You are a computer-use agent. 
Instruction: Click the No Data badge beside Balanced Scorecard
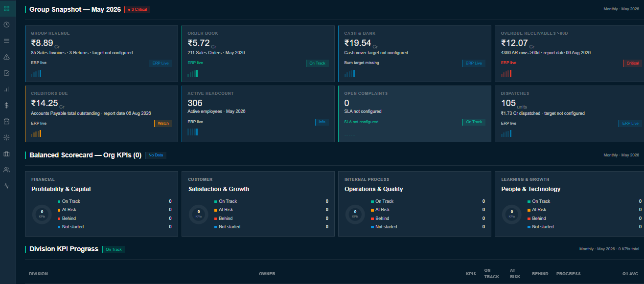pyautogui.click(x=156, y=155)
